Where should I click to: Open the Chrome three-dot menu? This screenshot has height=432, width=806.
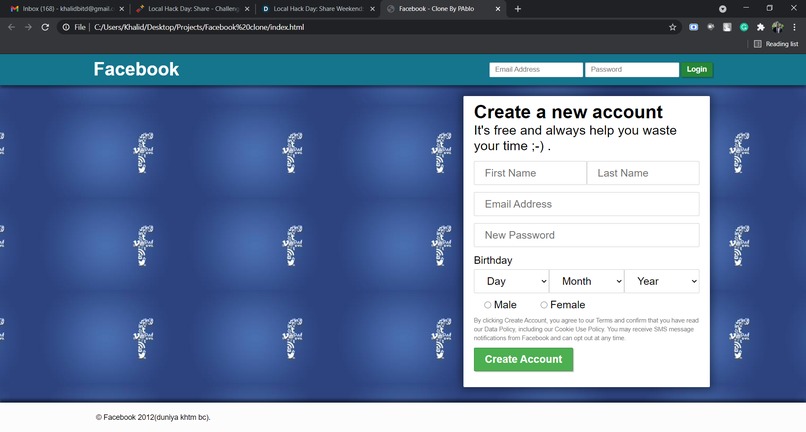(794, 27)
